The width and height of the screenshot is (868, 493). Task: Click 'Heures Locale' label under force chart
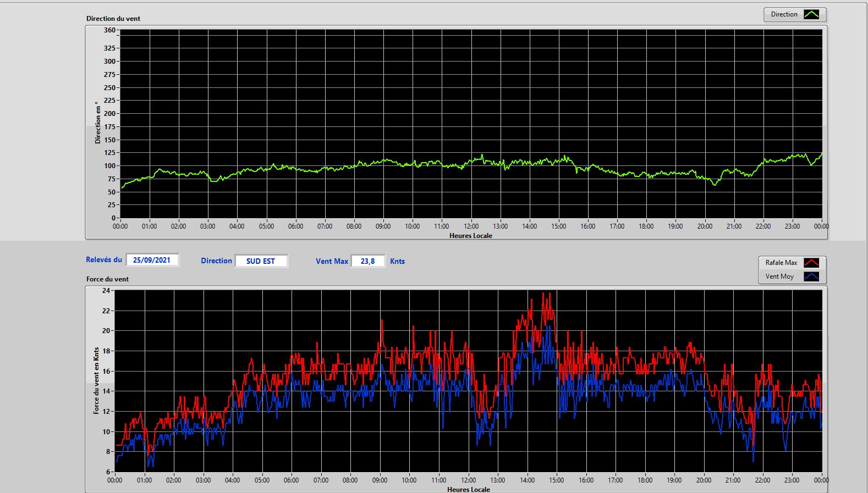click(469, 489)
